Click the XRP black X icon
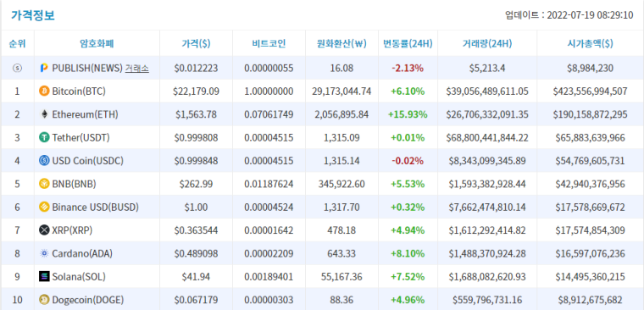 click(x=44, y=230)
